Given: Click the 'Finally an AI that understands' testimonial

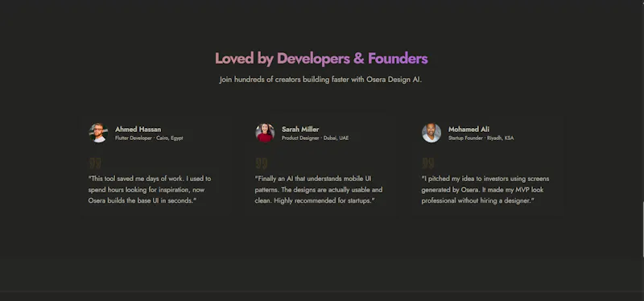Looking at the screenshot, I should pos(319,190).
